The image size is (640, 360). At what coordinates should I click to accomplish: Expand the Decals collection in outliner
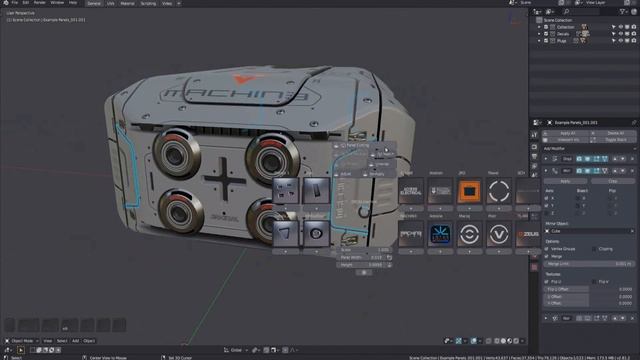[x=539, y=34]
